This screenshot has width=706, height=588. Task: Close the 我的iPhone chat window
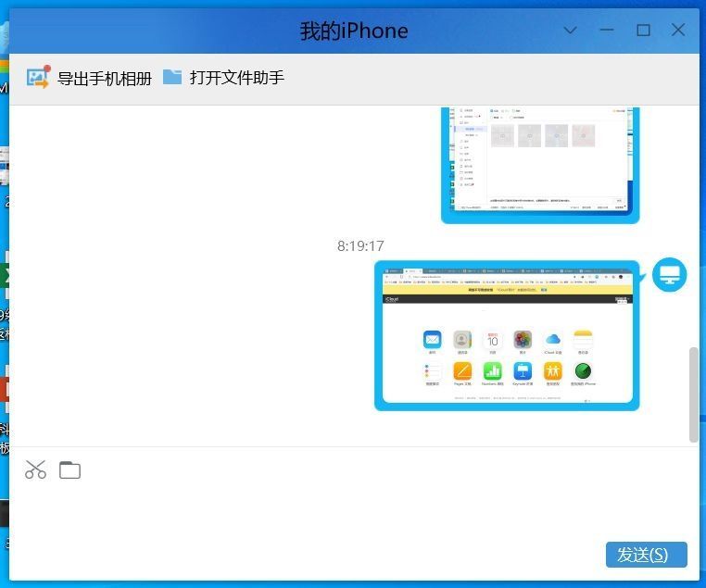click(678, 31)
